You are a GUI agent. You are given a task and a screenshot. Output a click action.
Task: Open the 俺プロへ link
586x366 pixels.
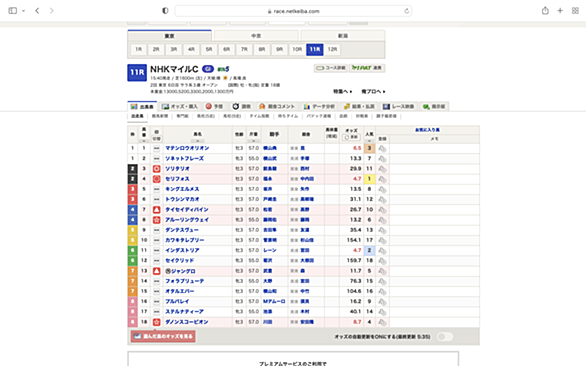pyautogui.click(x=373, y=92)
